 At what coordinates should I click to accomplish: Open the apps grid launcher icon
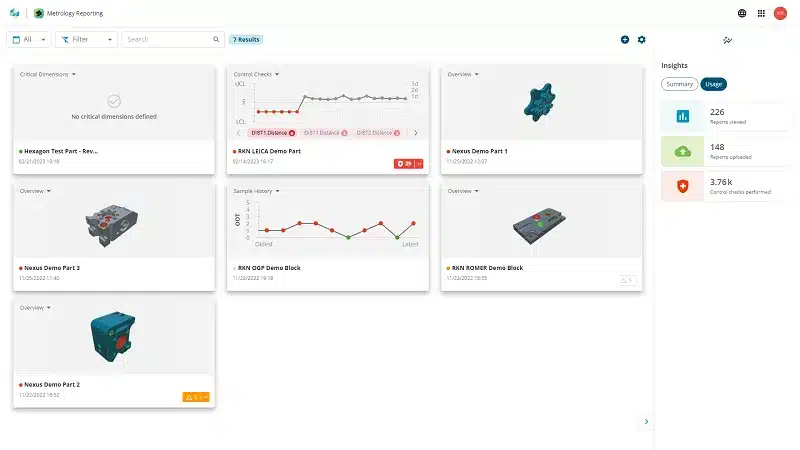(x=761, y=13)
